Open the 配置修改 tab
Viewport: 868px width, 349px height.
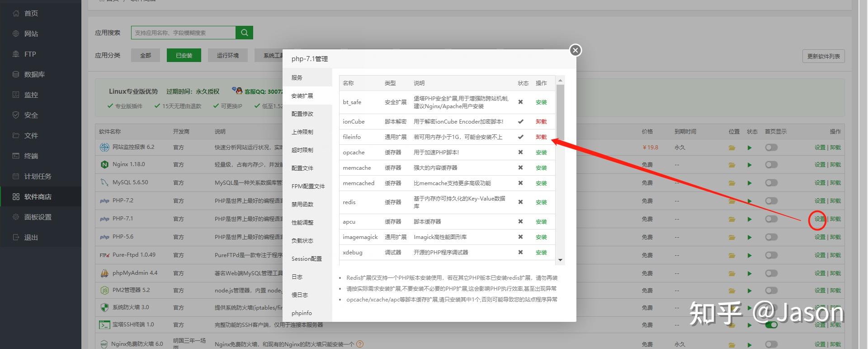(x=307, y=114)
